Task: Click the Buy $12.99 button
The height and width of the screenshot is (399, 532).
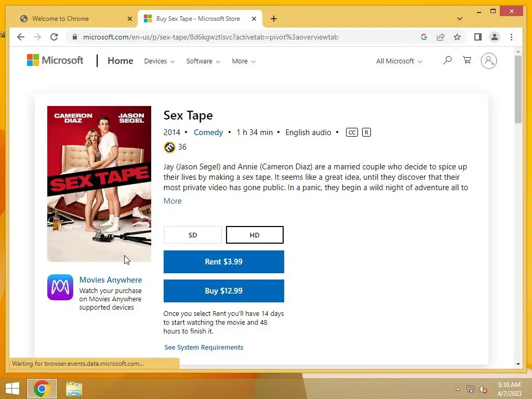Action: (x=223, y=291)
